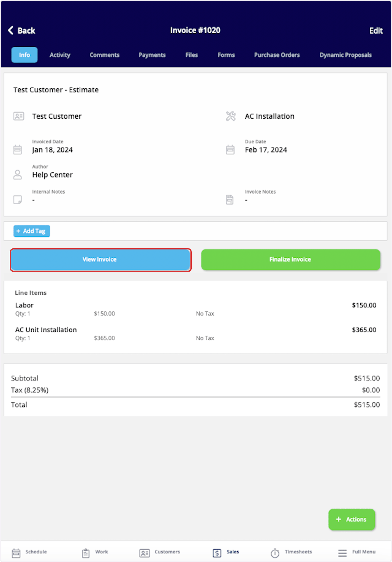Image resolution: width=392 pixels, height=562 pixels.
Task: Switch to the Activity tab
Action: pyautogui.click(x=60, y=55)
